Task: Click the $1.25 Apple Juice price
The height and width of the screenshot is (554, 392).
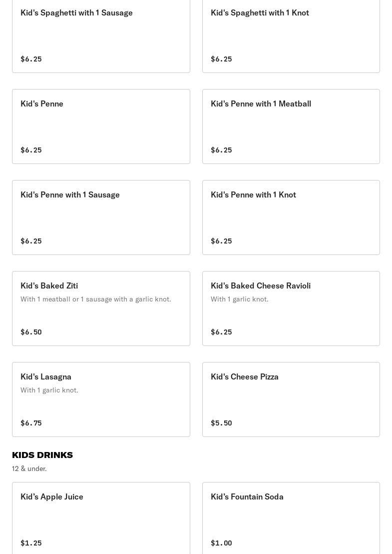Action: (31, 543)
